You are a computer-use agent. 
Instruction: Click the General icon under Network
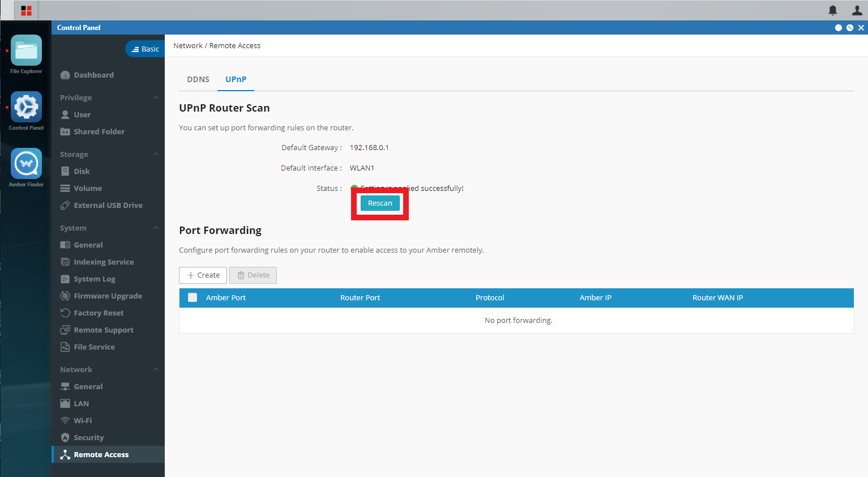[x=65, y=386]
